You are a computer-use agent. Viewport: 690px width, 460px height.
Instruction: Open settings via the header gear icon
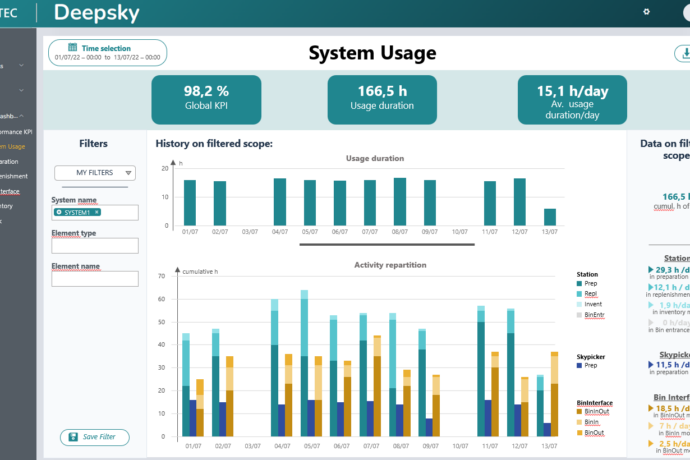pyautogui.click(x=646, y=12)
